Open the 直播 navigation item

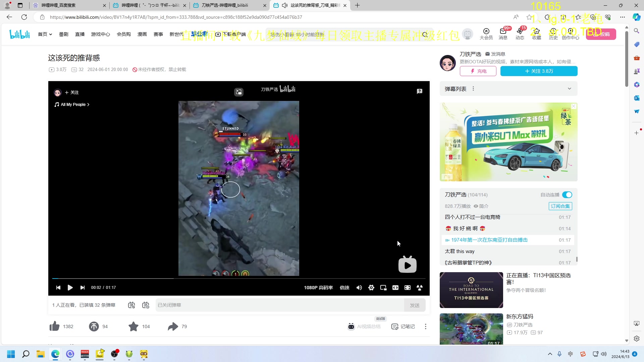pyautogui.click(x=79, y=34)
